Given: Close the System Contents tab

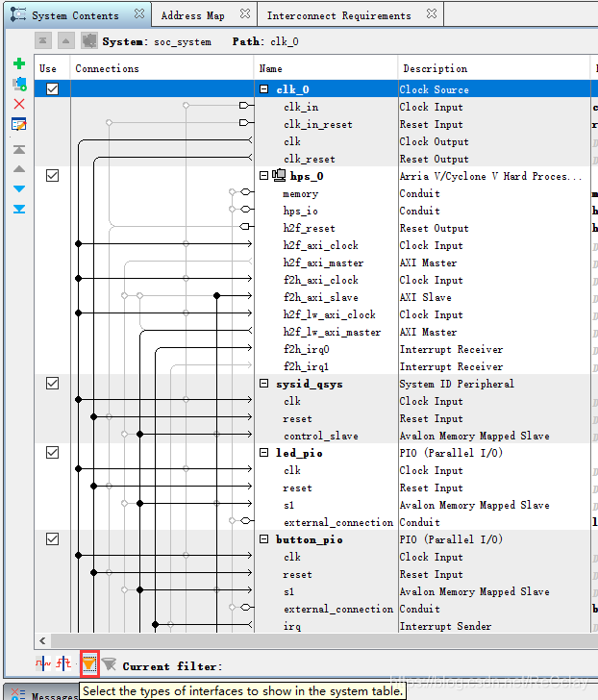Looking at the screenshot, I should [x=139, y=13].
